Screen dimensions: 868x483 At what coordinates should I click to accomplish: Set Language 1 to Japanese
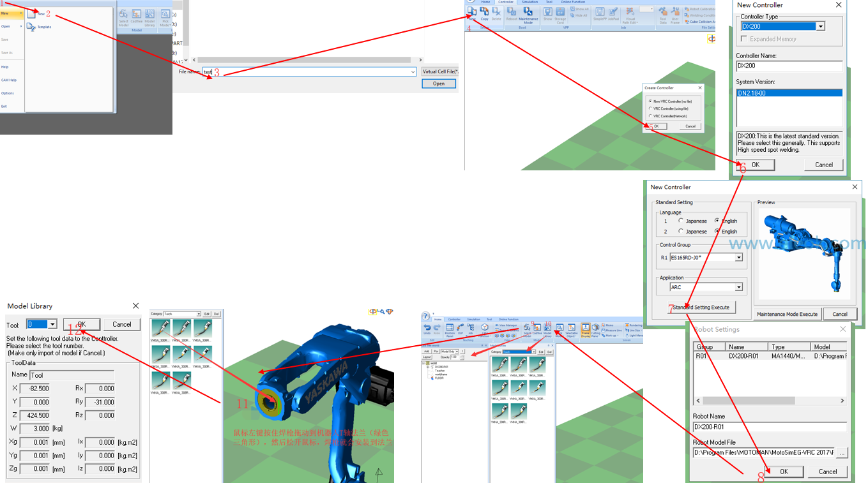pyautogui.click(x=692, y=221)
